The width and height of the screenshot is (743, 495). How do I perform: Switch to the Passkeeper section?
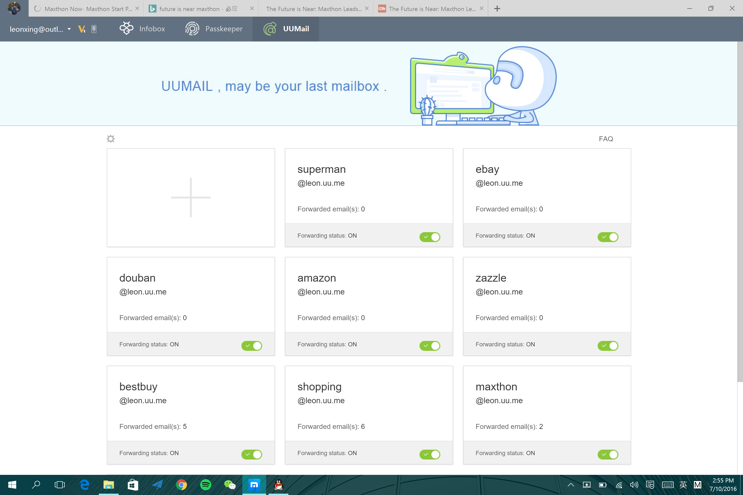[x=214, y=29]
